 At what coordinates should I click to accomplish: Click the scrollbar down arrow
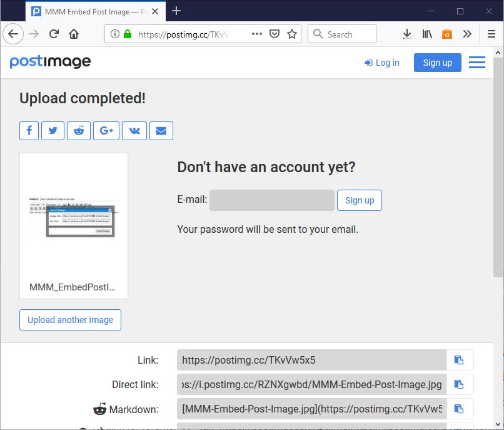pyautogui.click(x=498, y=424)
